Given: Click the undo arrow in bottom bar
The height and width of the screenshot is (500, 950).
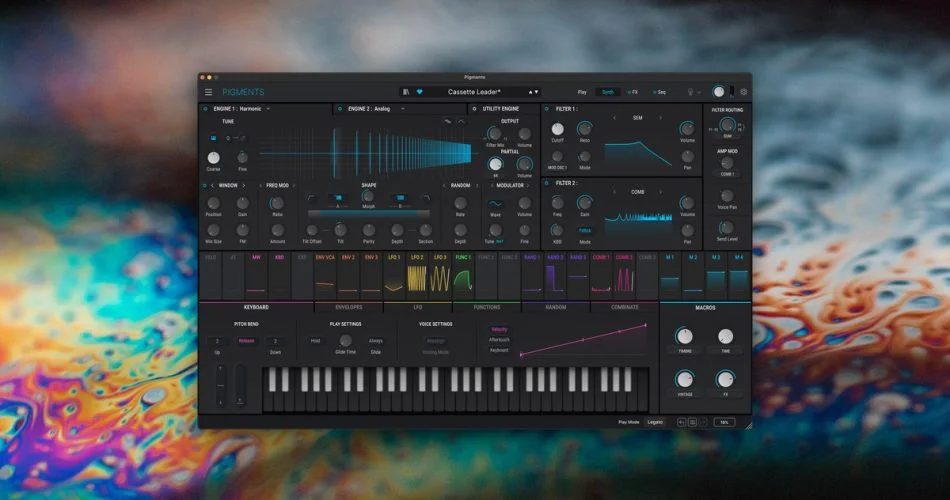Looking at the screenshot, I should [681, 422].
